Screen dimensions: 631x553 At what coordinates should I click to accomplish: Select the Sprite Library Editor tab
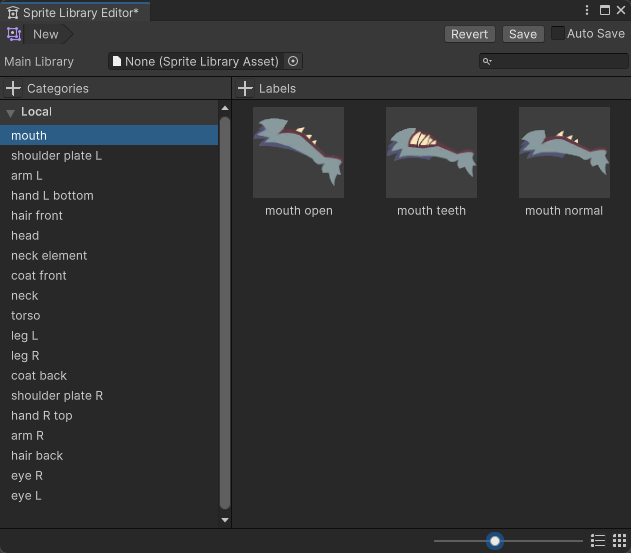[75, 12]
